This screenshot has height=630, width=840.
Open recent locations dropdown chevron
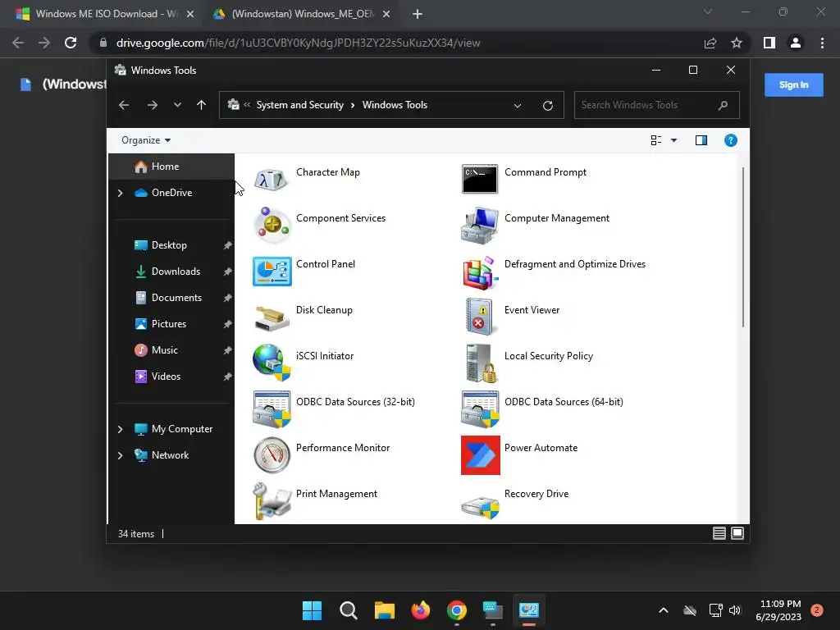pos(177,105)
